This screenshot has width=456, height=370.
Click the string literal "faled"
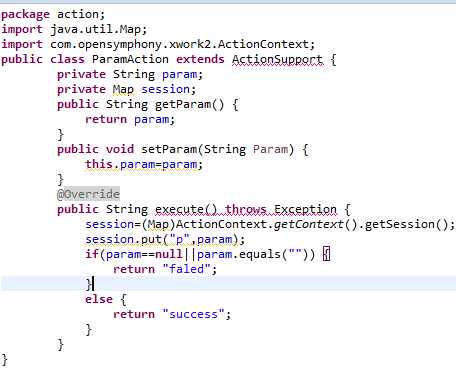186,269
